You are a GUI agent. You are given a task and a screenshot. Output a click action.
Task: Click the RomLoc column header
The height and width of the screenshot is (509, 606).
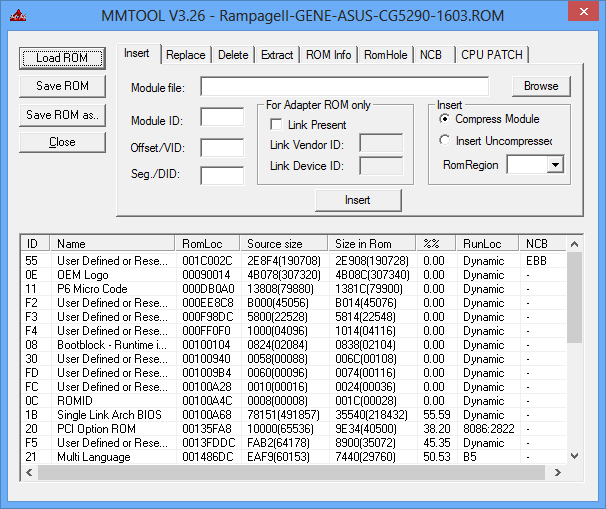[208, 244]
